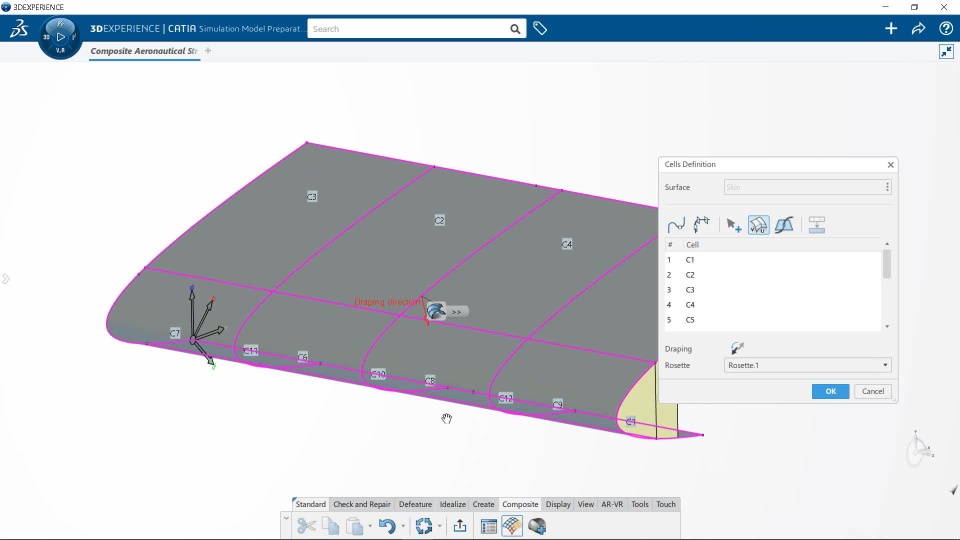This screenshot has height=540, width=960.
Task: Open the Rosette.1 dropdown
Action: point(808,365)
